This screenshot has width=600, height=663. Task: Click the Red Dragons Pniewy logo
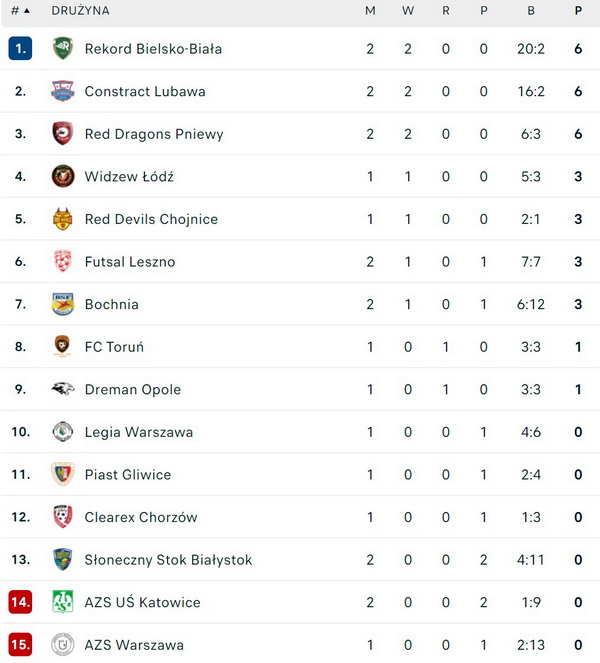pos(63,134)
